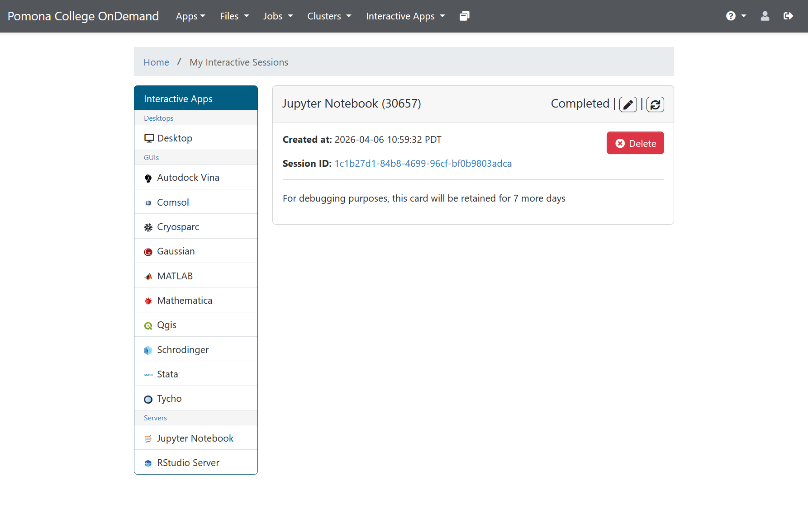The height and width of the screenshot is (532, 808).
Task: Click the Mathematica red star icon
Action: pos(148,301)
